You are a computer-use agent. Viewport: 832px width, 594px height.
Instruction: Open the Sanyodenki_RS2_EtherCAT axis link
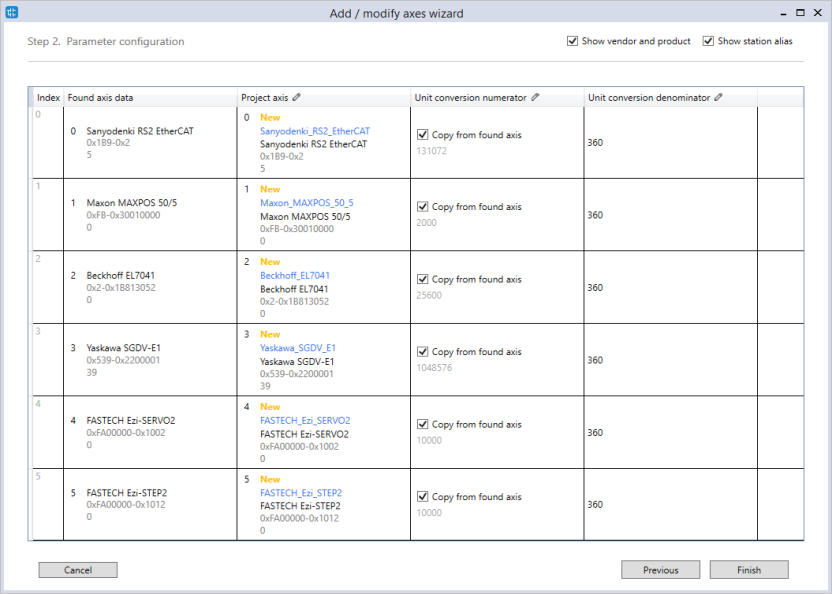(315, 131)
